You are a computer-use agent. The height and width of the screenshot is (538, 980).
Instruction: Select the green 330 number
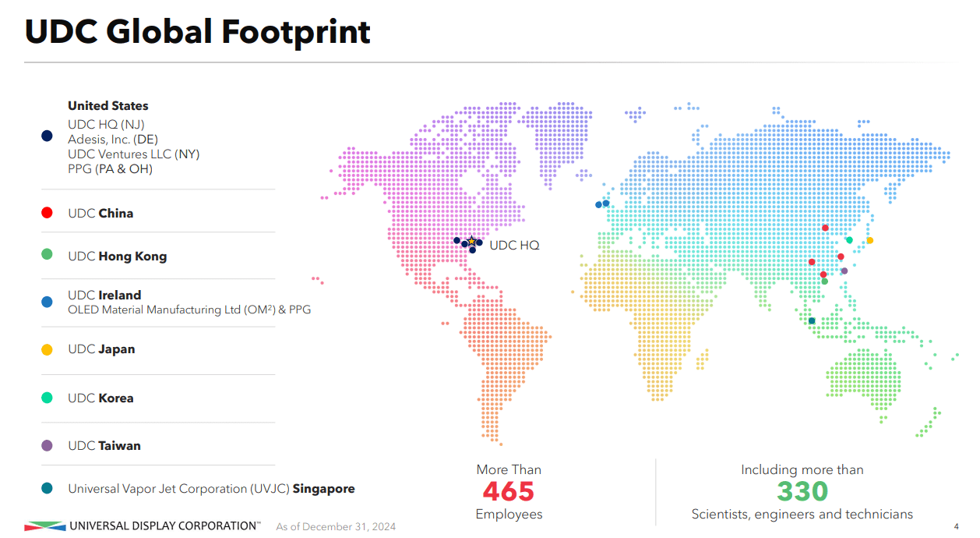802,491
